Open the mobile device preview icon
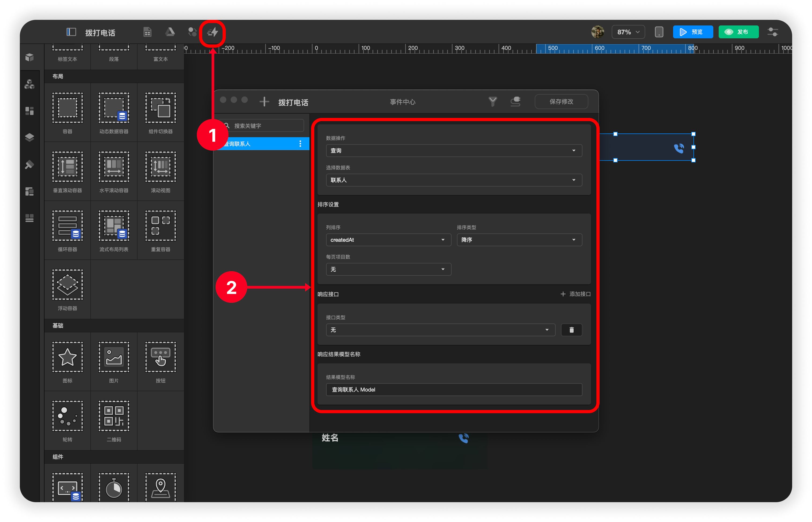812x522 pixels. [x=659, y=32]
